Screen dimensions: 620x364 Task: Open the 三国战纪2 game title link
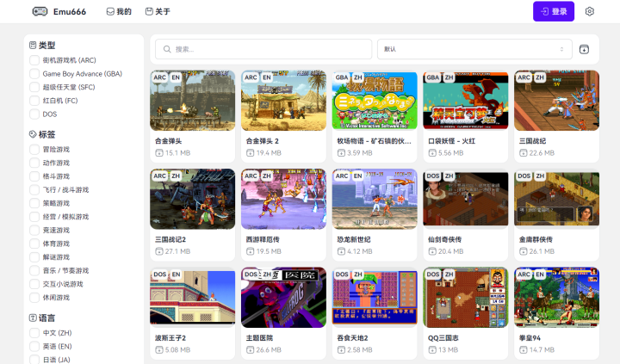[x=171, y=239]
